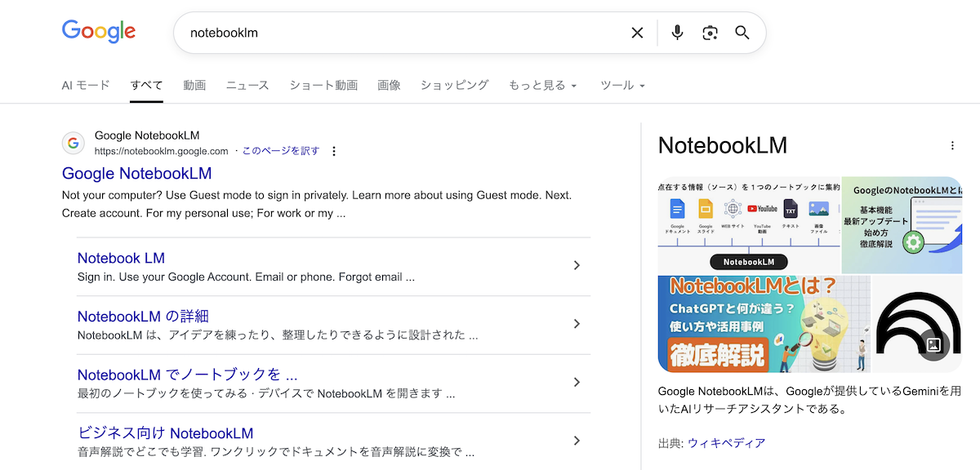Open the ツール dropdown
Image resolution: width=980 pixels, height=470 pixels.
(622, 85)
